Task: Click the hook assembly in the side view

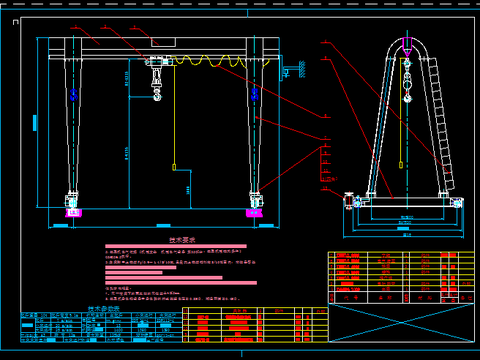Action: point(407,80)
